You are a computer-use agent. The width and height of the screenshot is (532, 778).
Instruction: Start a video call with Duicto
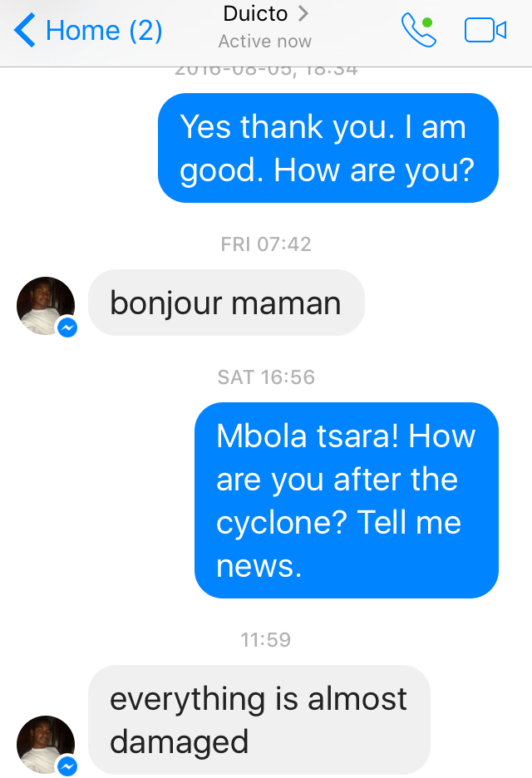485,31
